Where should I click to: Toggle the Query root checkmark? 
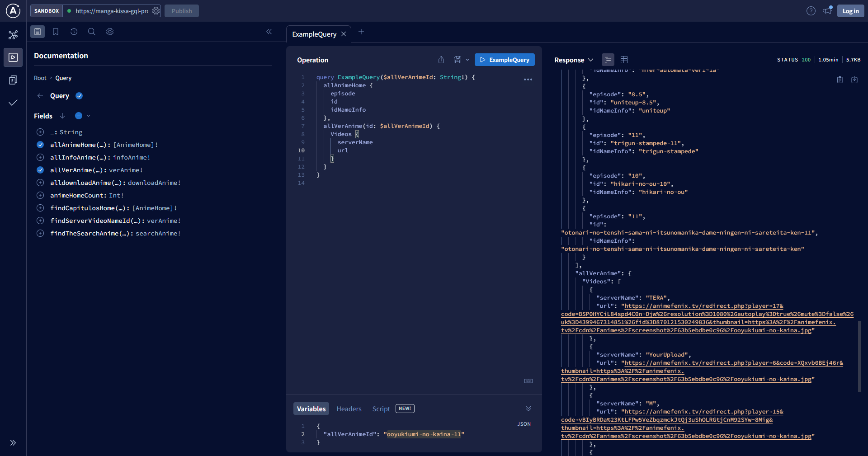(79, 96)
